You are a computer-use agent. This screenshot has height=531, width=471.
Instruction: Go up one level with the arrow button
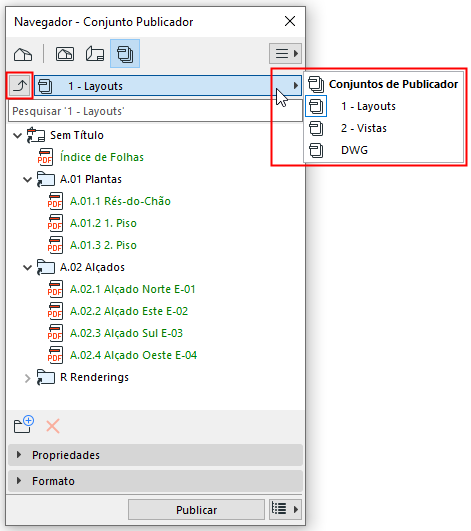(x=20, y=86)
